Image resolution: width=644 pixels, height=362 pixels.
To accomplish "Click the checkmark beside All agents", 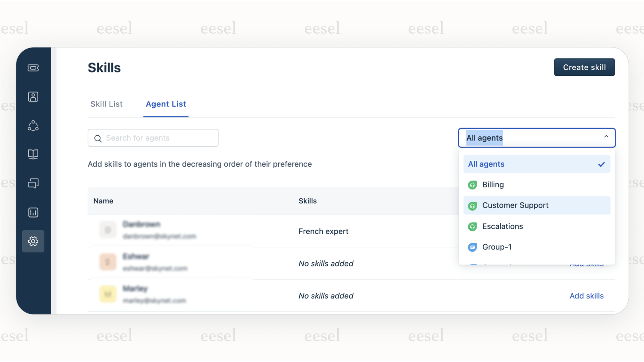I will coord(602,164).
